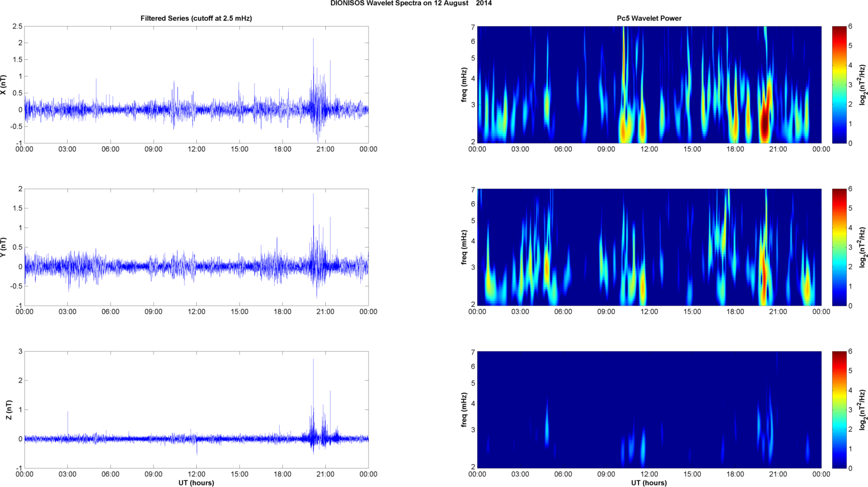Click the Y component filtered series plot
Viewport: 868px width, 487px height.
[196, 247]
